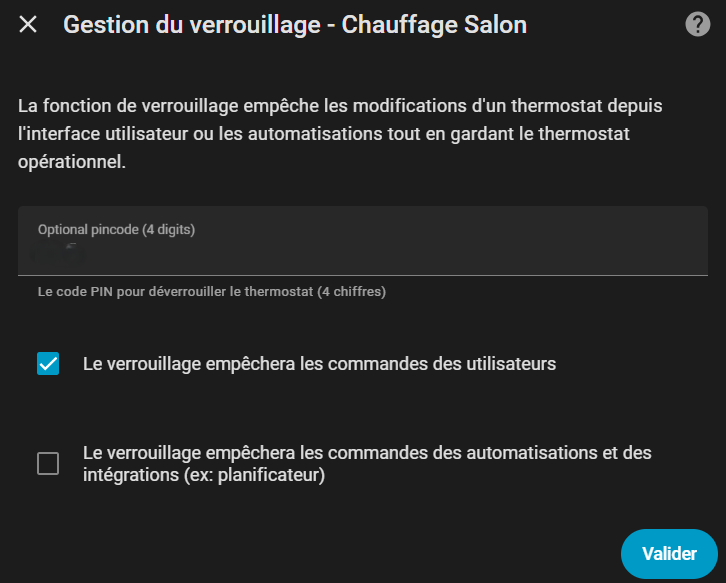
Task: Uncheck the user commands lock checkbox
Action: coord(48,364)
